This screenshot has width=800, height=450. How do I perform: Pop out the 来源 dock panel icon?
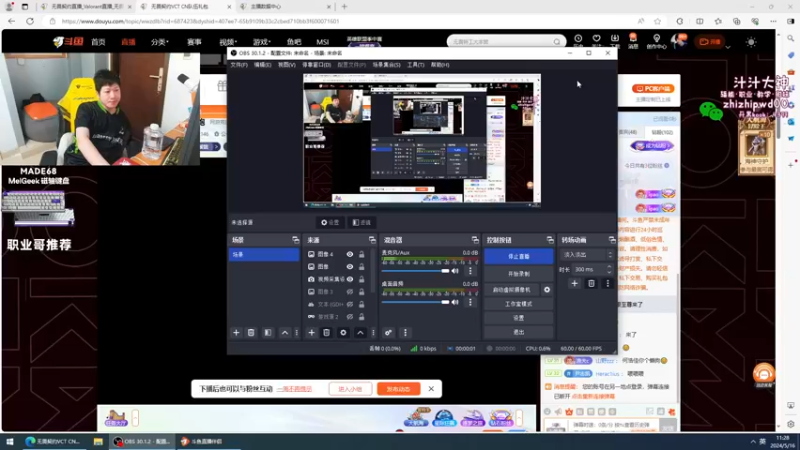tap(372, 240)
